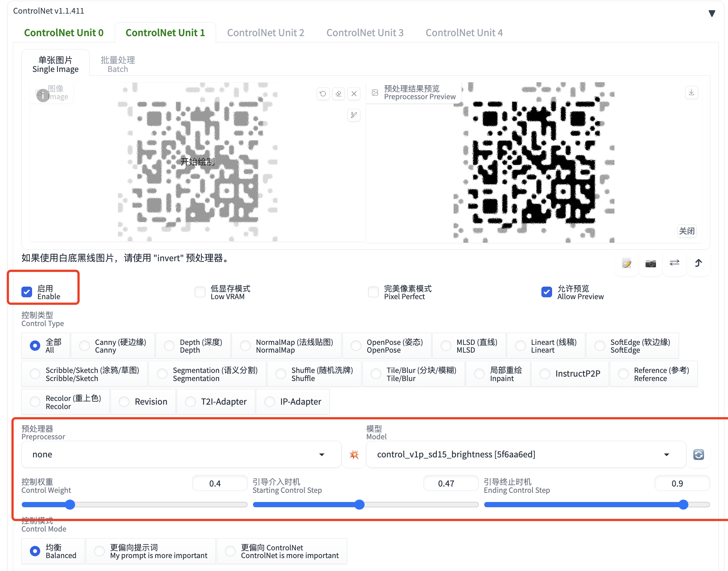Select IP-Adapter control type
This screenshot has height=571, width=728.
pyautogui.click(x=292, y=402)
